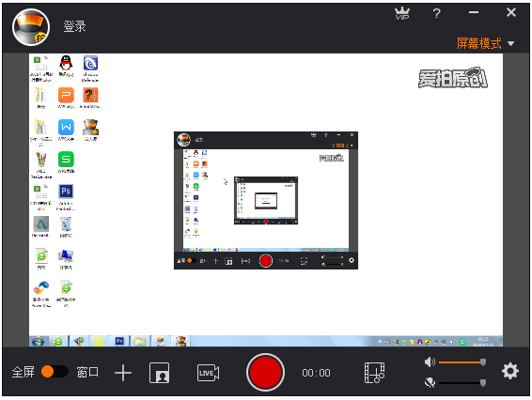Click the blue WPS W icon in preview
Image resolution: width=532 pixels, height=400 pixels.
point(66,128)
